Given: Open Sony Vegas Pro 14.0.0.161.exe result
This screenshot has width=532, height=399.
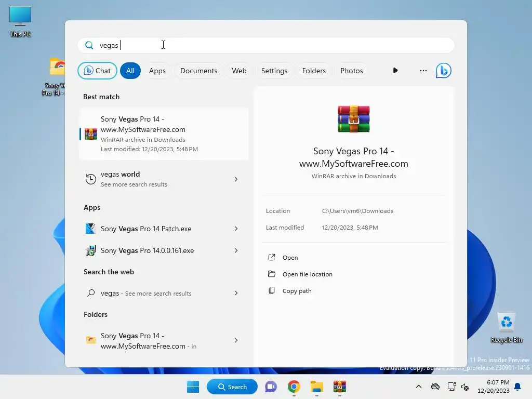Looking at the screenshot, I should tap(164, 250).
